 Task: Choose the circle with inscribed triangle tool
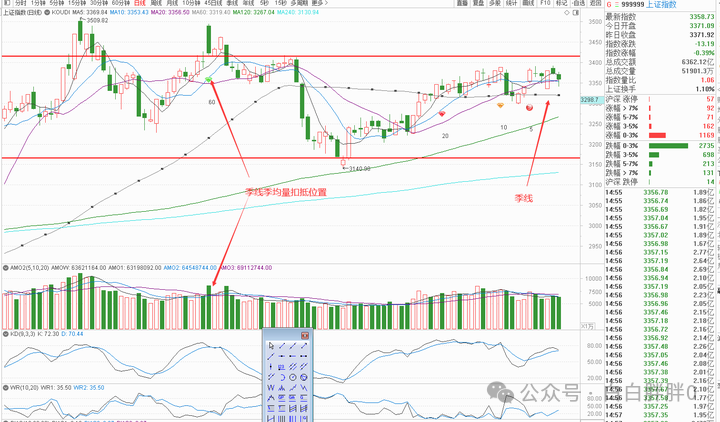click(304, 377)
